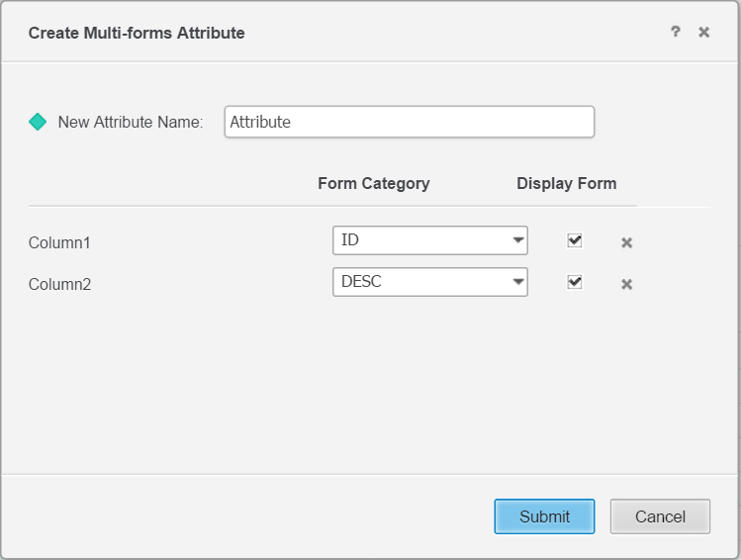741x560 pixels.
Task: Select the Column2 row label
Action: point(59,284)
